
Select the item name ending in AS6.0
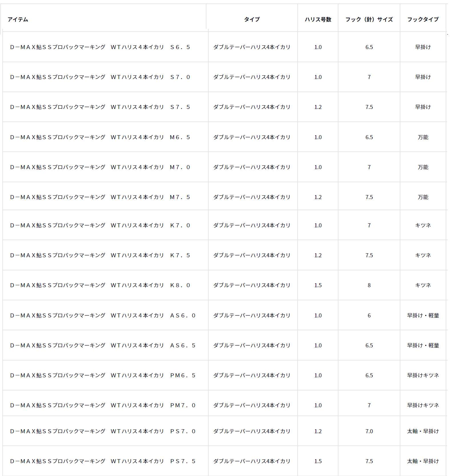pyautogui.click(x=103, y=315)
